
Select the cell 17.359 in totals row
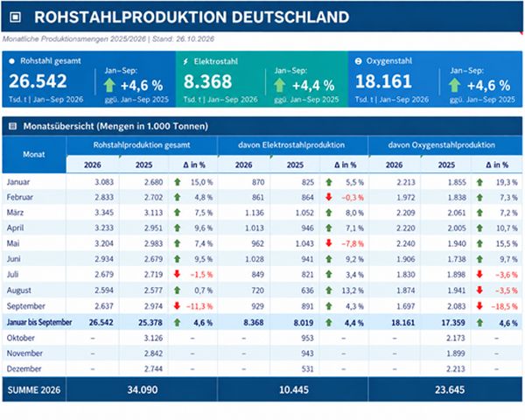(453, 323)
